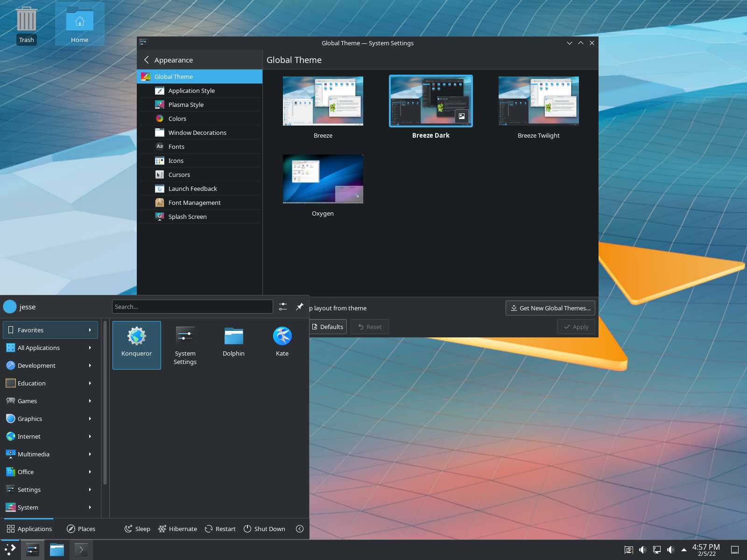Show hidden system tray icons
Screen dimensions: 747x560
click(684, 550)
